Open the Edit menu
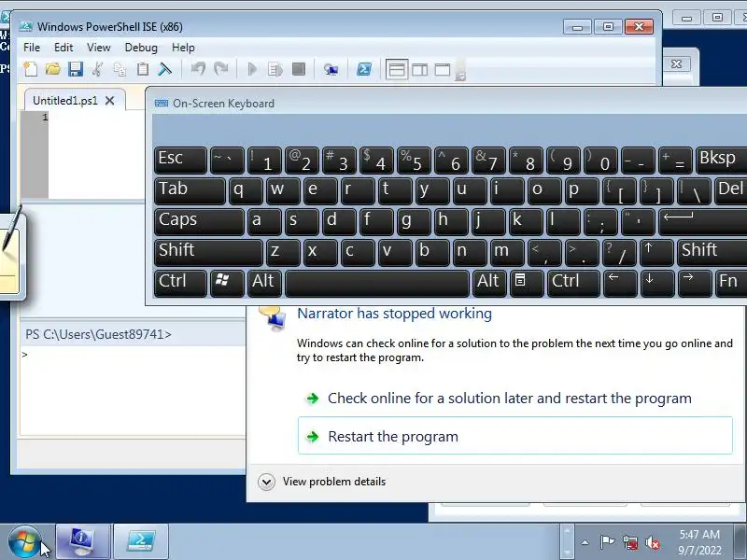This screenshot has height=560, width=747. (x=63, y=48)
